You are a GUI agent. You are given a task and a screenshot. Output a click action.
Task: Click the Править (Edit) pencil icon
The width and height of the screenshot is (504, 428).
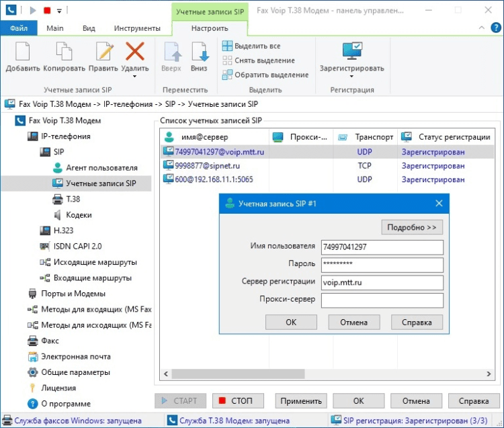(104, 52)
